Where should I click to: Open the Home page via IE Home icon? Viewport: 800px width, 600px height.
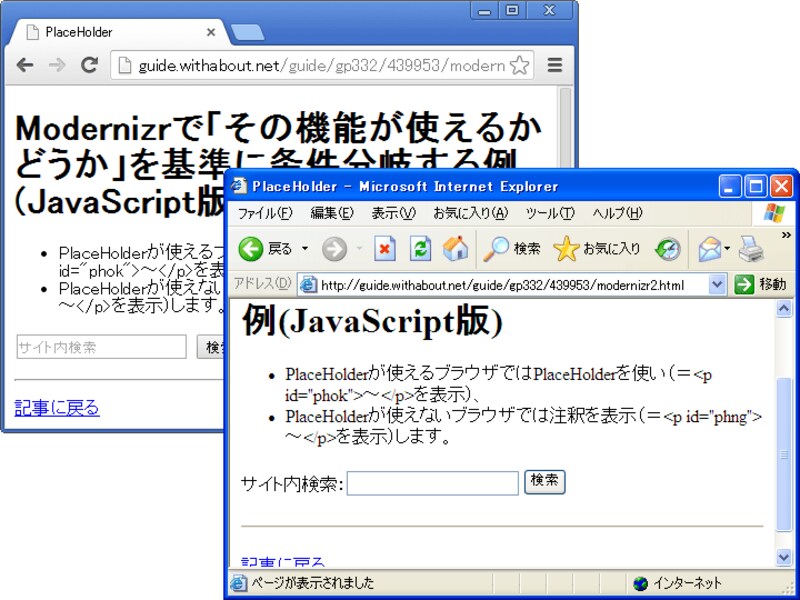pos(456,248)
